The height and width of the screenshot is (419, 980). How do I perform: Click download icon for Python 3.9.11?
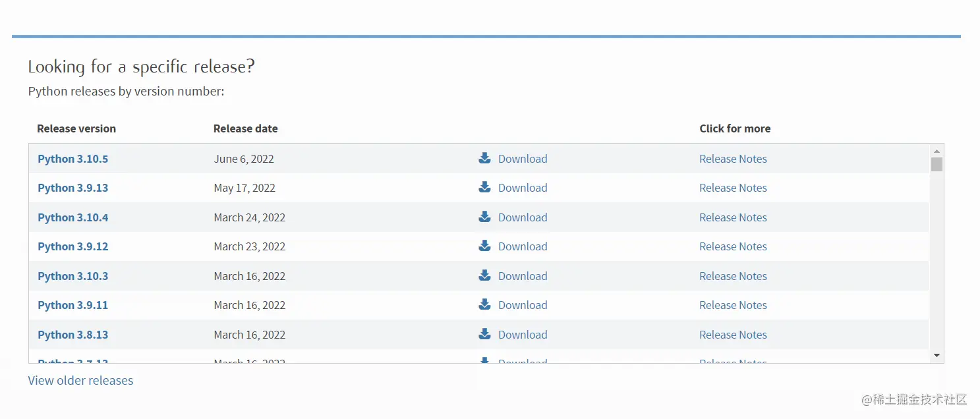coord(484,304)
